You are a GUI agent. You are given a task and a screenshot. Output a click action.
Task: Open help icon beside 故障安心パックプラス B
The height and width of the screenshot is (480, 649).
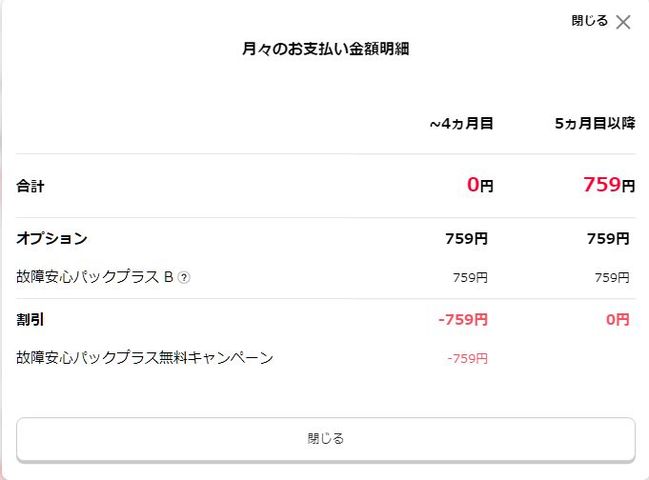click(x=184, y=277)
